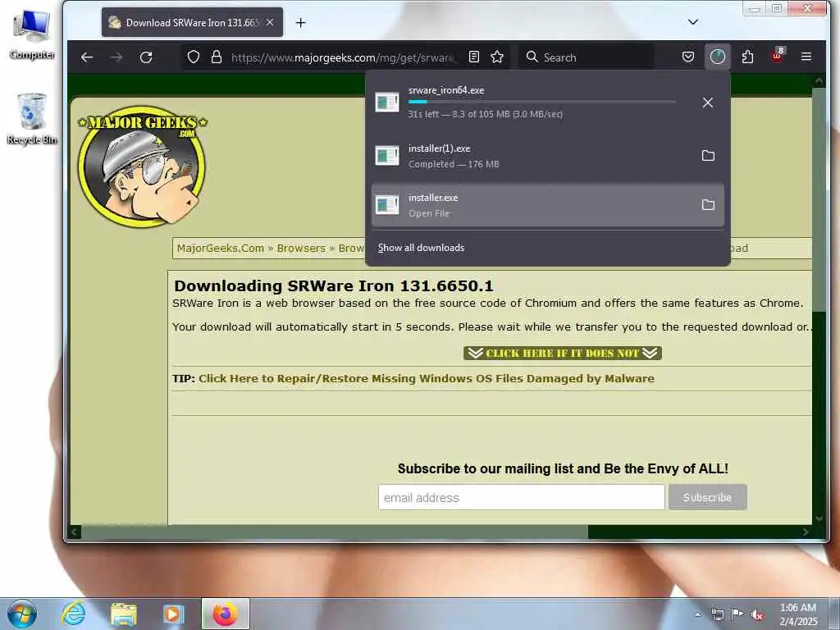This screenshot has width=840, height=630.
Task: Go back with the Firefox back arrow
Action: pyautogui.click(x=87, y=57)
